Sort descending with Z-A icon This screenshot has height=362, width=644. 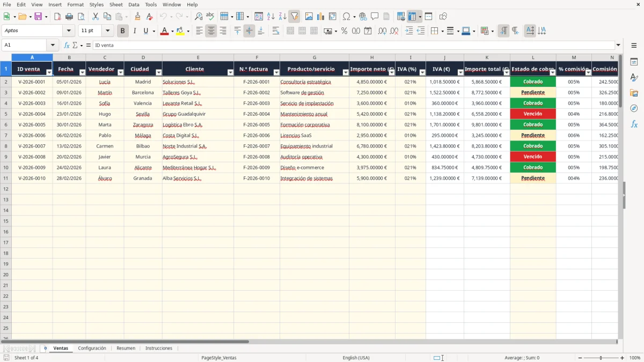tap(282, 17)
